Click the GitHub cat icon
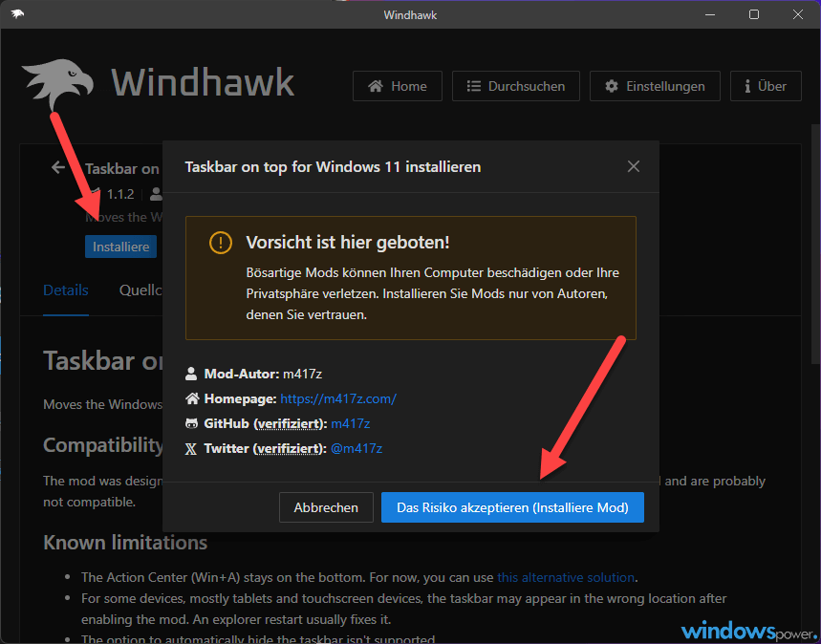Screen dimensions: 821x644 pyautogui.click(x=192, y=423)
